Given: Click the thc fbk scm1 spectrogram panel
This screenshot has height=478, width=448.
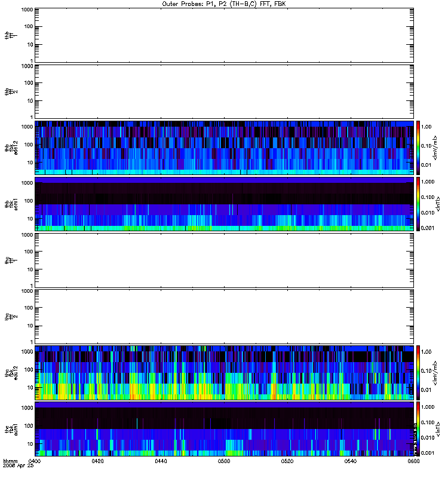Looking at the screenshot, I should coord(224,429).
